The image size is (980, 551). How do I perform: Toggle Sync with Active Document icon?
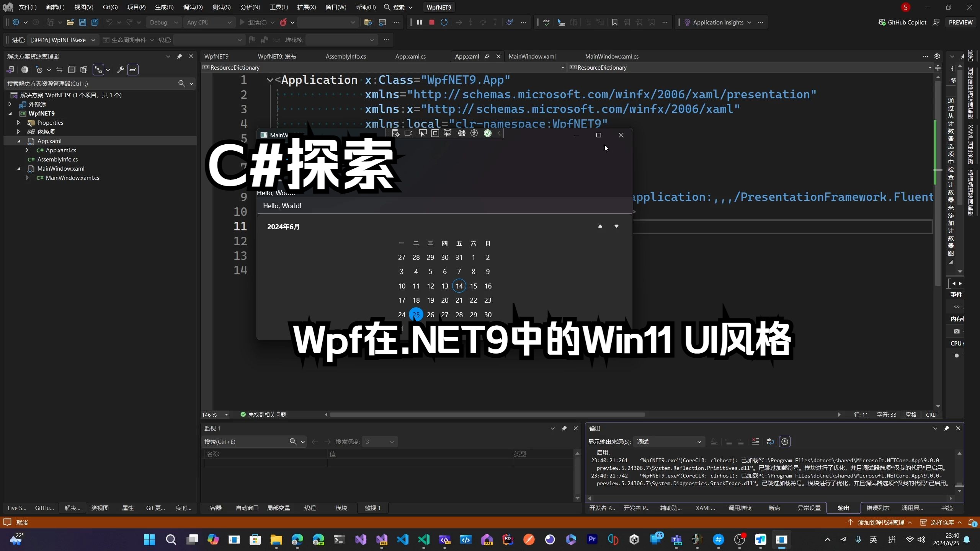coord(59,70)
